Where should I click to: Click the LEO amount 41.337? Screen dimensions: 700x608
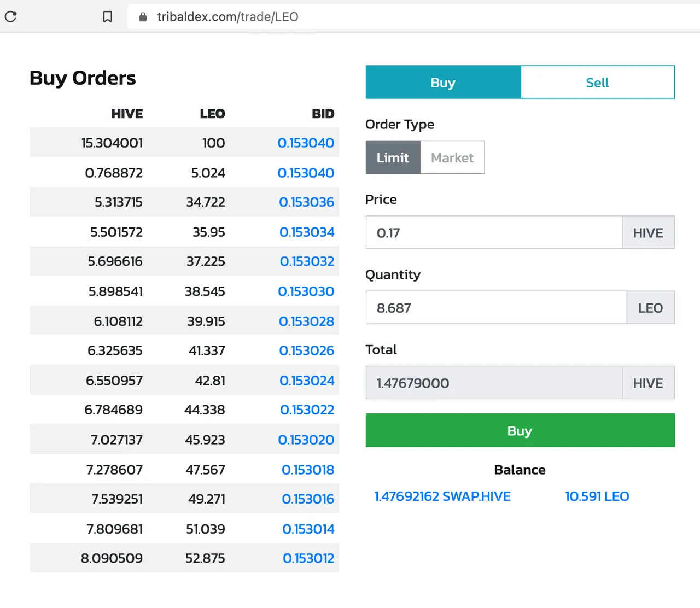click(x=207, y=350)
